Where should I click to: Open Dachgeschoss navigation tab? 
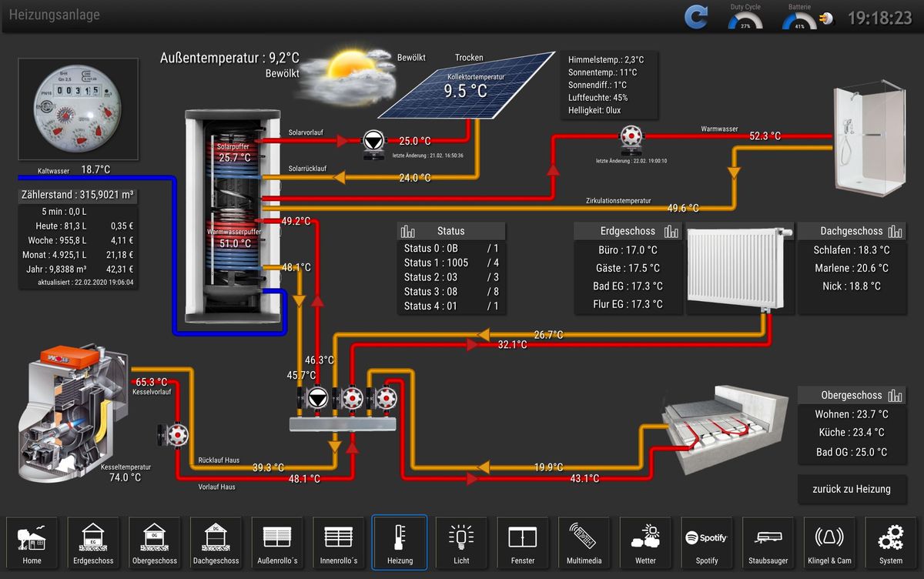(x=216, y=544)
